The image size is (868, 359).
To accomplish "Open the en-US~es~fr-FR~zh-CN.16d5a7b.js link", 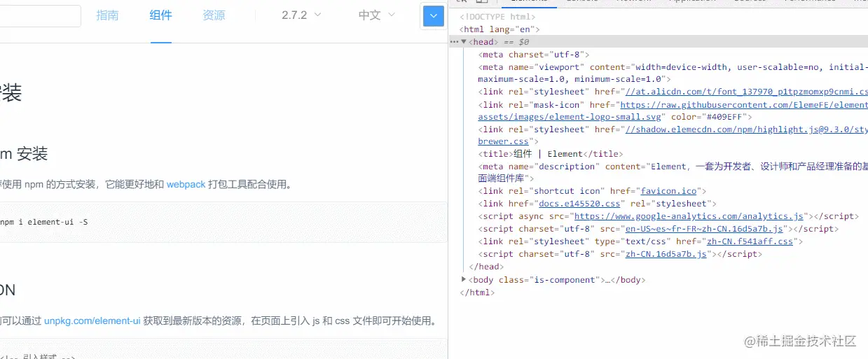I will click(x=703, y=229).
